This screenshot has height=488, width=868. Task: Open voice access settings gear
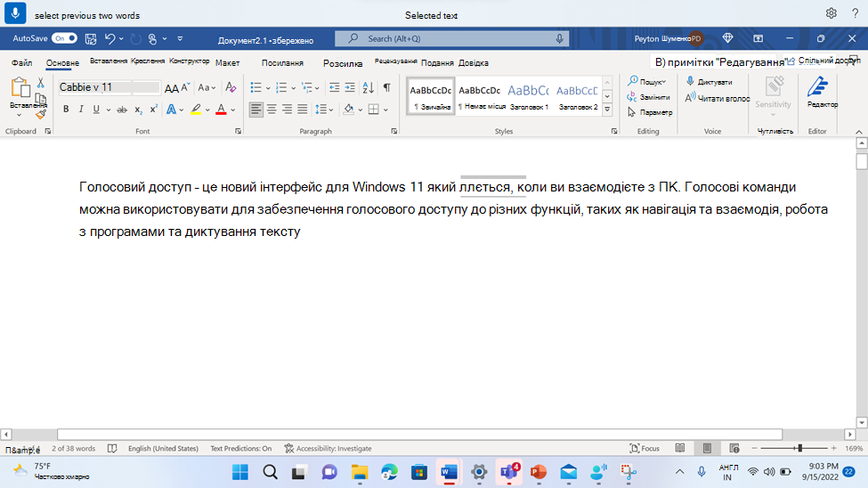831,13
